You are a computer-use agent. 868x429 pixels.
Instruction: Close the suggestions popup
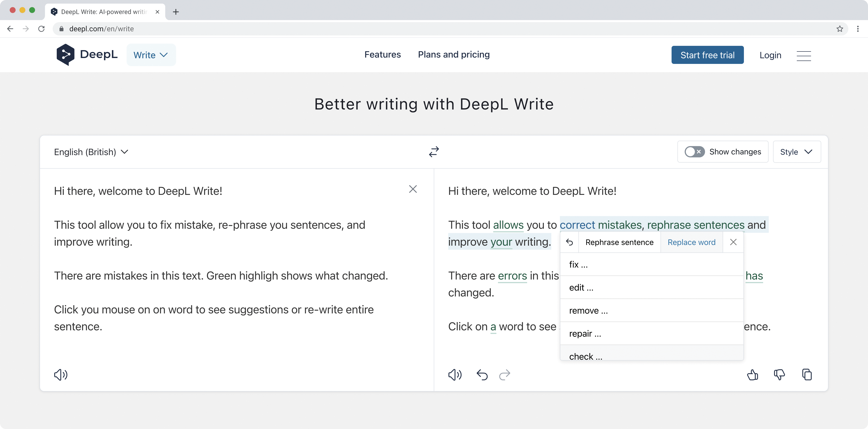coord(733,242)
